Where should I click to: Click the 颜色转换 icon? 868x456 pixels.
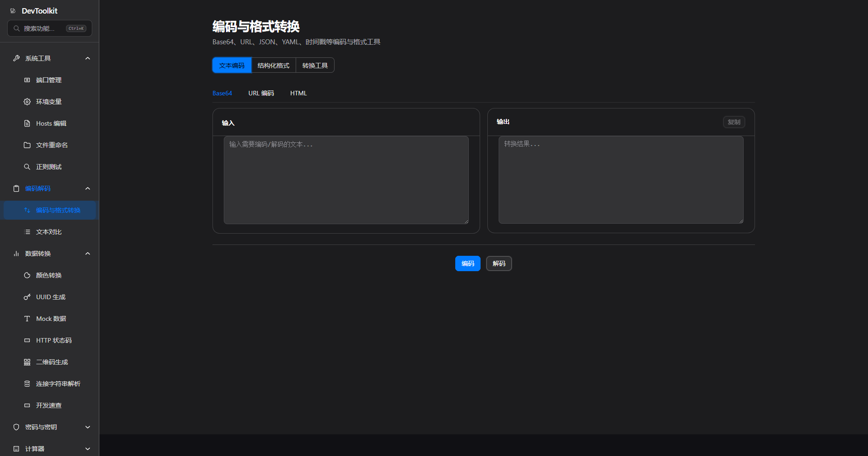pos(27,275)
